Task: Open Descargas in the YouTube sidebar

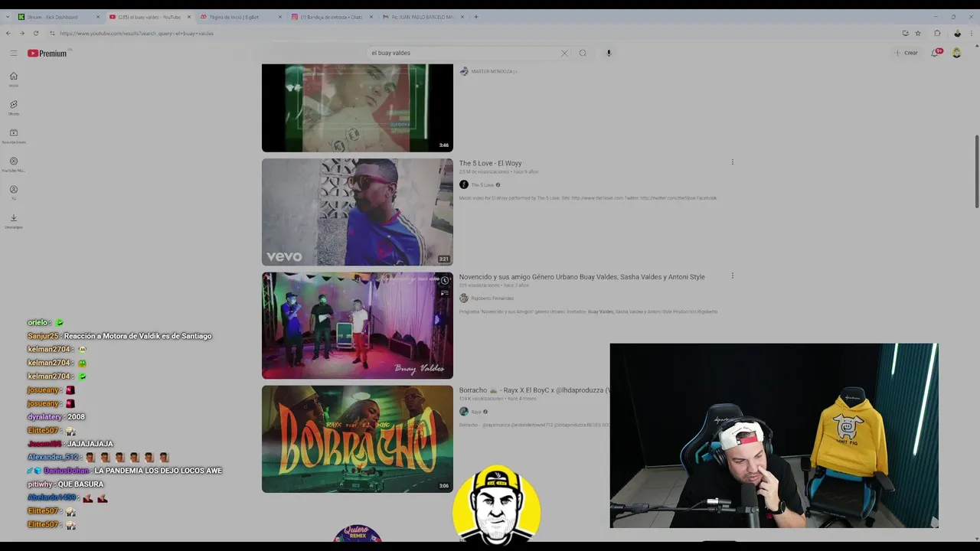Action: coord(14,220)
